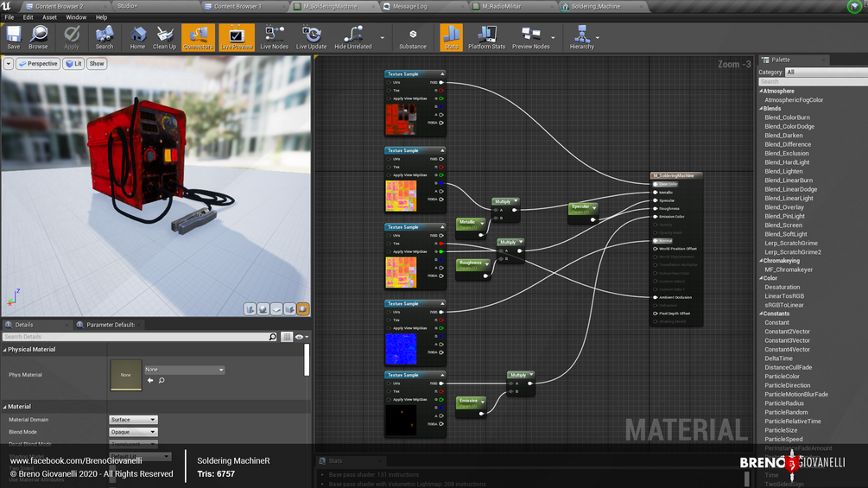The width and height of the screenshot is (868, 488).
Task: Open Preview Nodes dropdown arrow
Action: (553, 38)
